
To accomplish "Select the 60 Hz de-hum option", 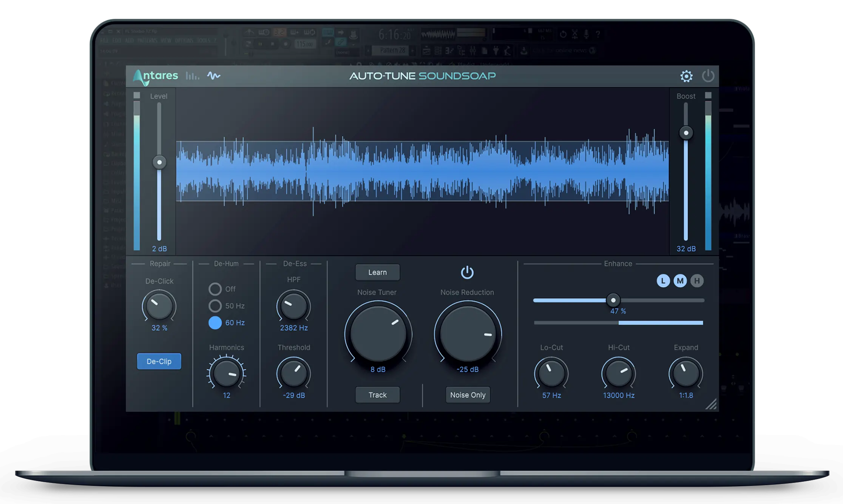I will 215,323.
